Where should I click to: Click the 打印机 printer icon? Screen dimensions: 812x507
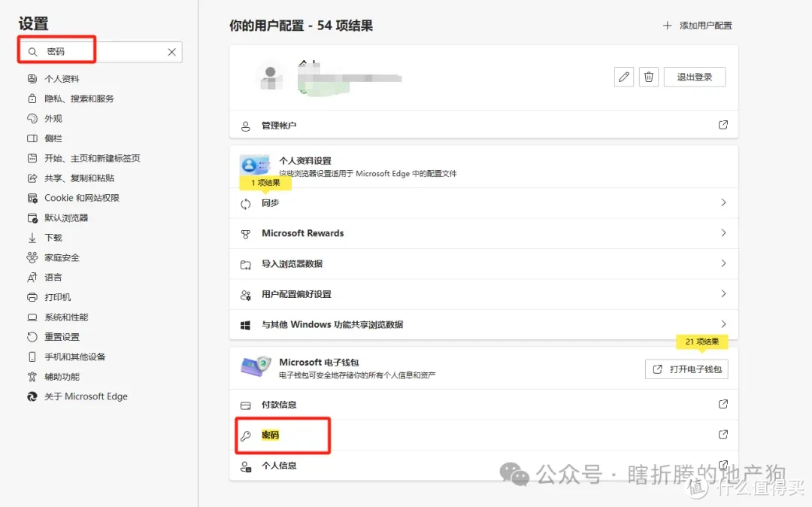point(32,297)
